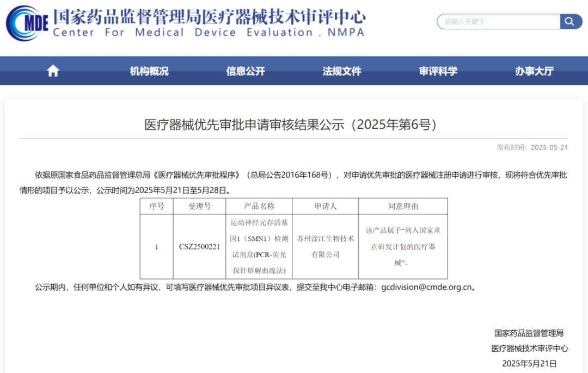
Task: Open the 机构概况 menu
Action: tap(149, 71)
